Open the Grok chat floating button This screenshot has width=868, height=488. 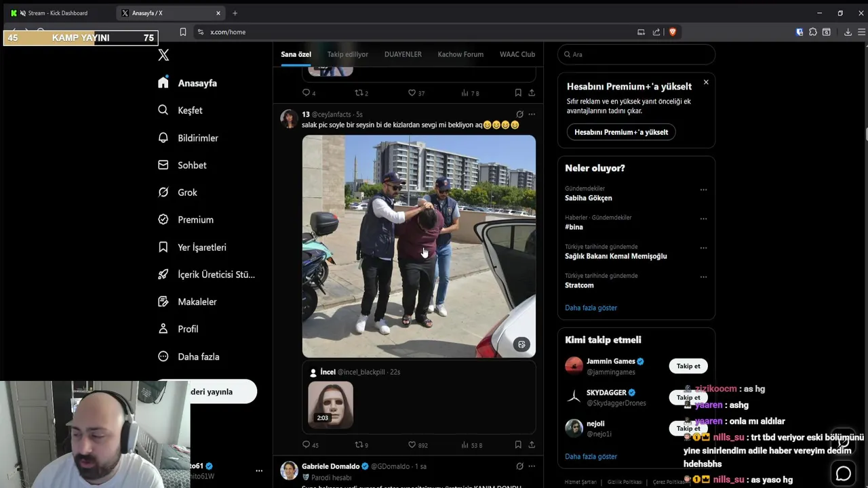[x=844, y=473]
